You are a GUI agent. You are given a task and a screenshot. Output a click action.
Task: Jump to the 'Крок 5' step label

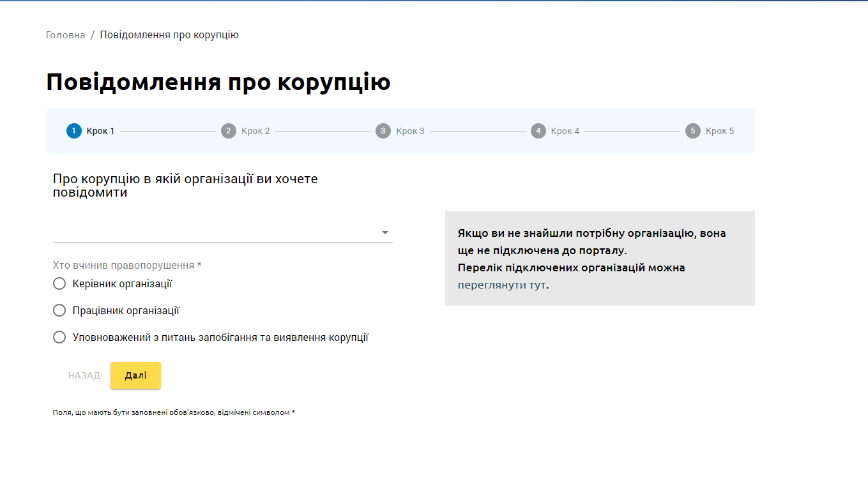point(720,131)
